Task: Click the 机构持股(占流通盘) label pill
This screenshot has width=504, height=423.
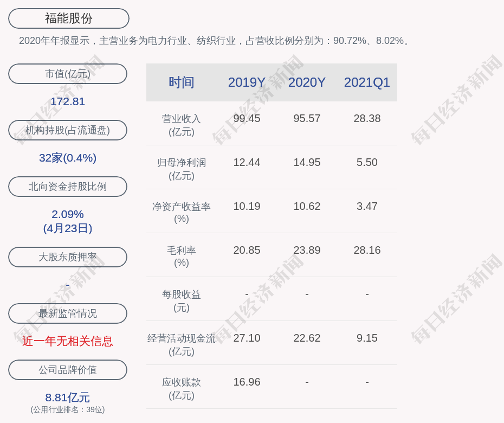Action: coord(68,130)
